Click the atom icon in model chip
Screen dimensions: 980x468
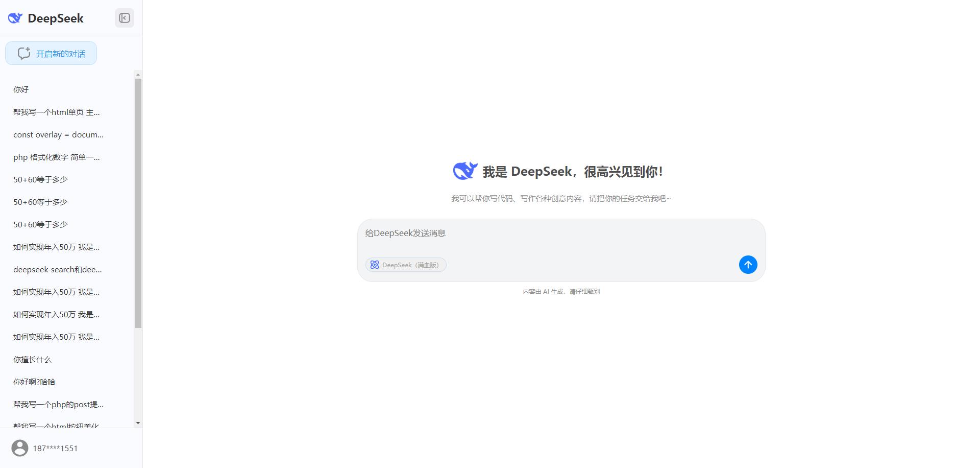[x=375, y=265]
